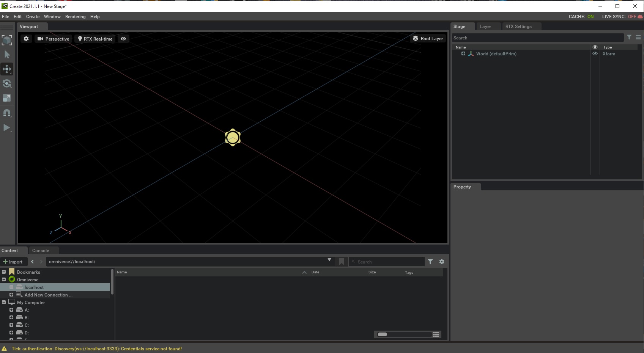The width and height of the screenshot is (644, 353).
Task: Collapse the Omniverse tree node
Action: (4, 279)
